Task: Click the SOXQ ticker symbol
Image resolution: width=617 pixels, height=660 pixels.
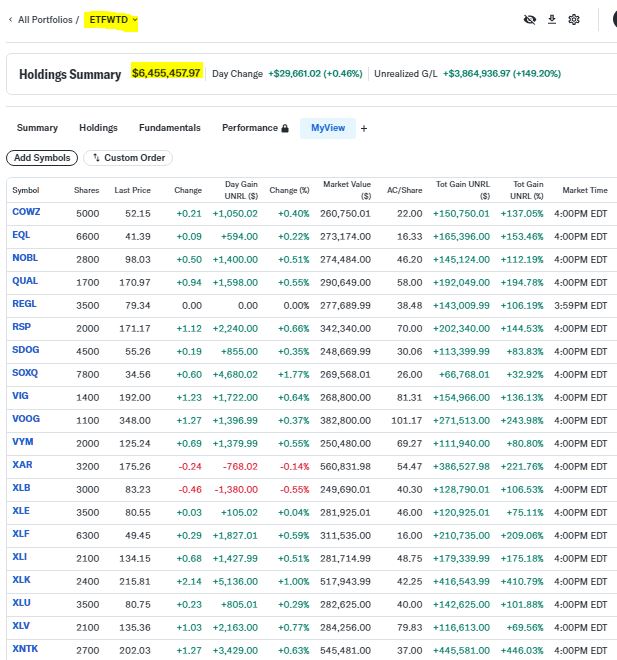Action: click(25, 374)
